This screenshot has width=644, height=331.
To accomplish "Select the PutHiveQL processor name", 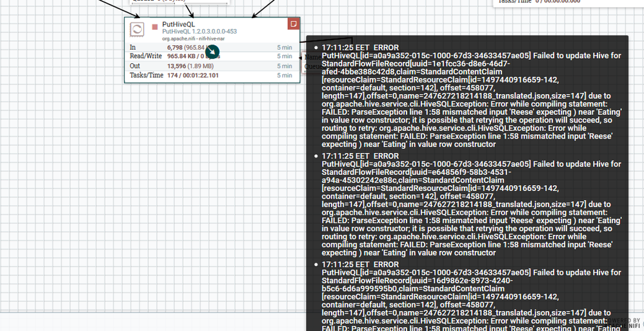I will (x=178, y=25).
